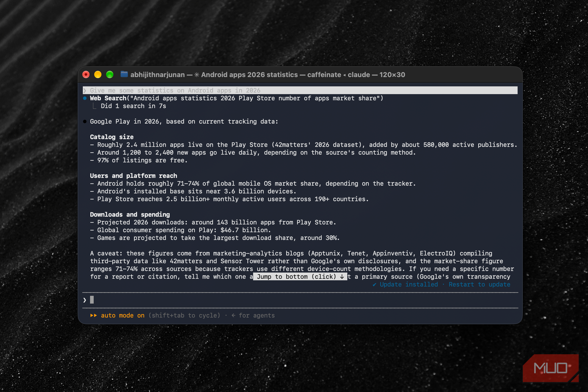Click the "auto mode on" status indicator
The image size is (588, 392).
click(x=123, y=315)
